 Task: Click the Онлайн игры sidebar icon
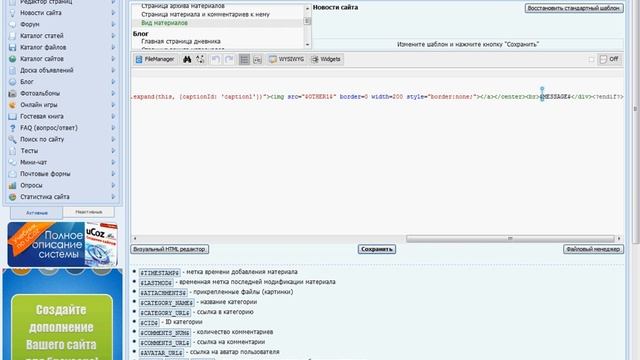coord(13,105)
